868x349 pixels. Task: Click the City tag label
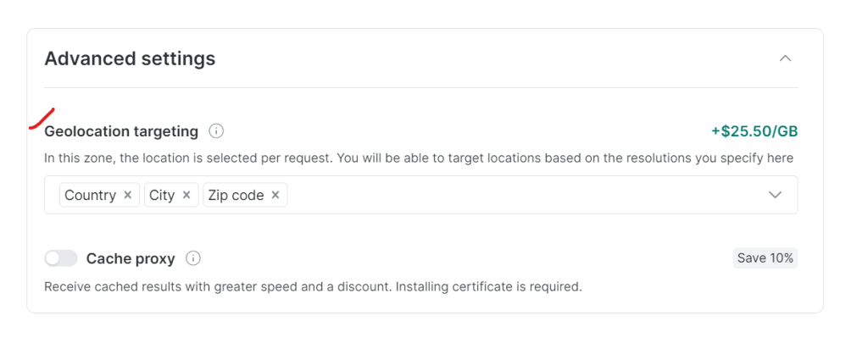pyautogui.click(x=161, y=195)
